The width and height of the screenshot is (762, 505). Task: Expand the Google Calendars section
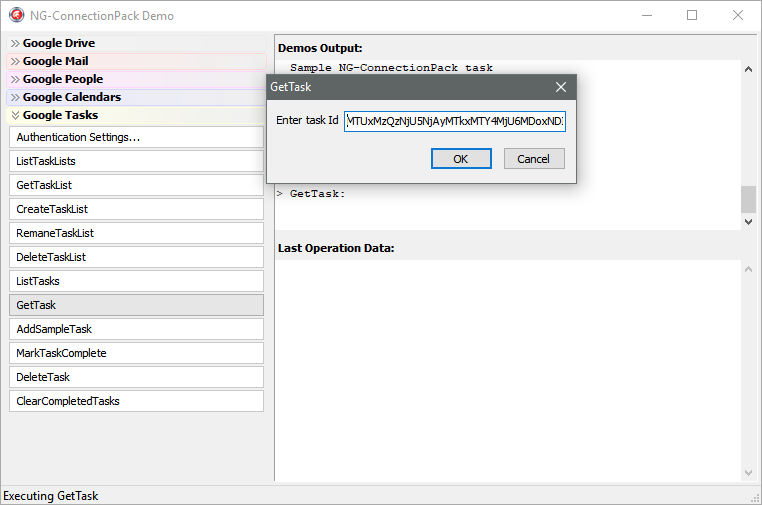71,97
